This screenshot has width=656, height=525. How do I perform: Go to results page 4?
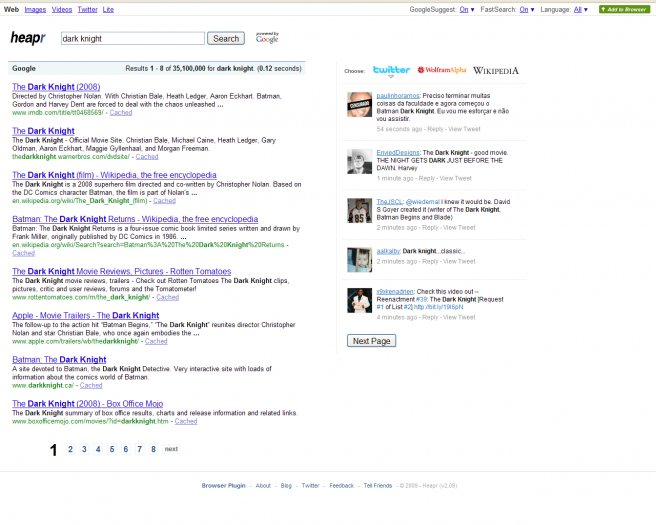coord(98,449)
